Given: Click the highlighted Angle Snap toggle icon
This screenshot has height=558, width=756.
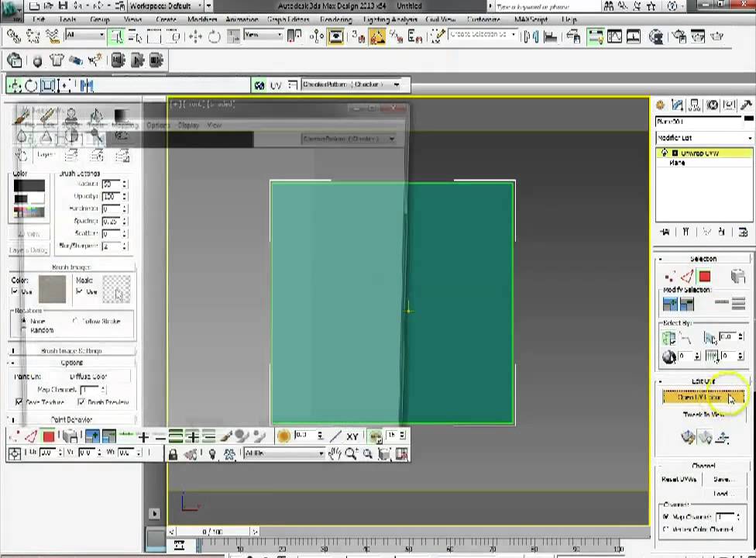Looking at the screenshot, I should coord(377,36).
